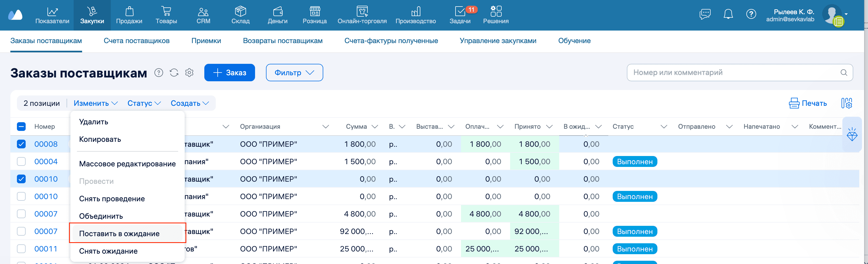Image resolution: width=868 pixels, height=264 pixels.
Task: Open the chat messages icon
Action: tap(705, 14)
